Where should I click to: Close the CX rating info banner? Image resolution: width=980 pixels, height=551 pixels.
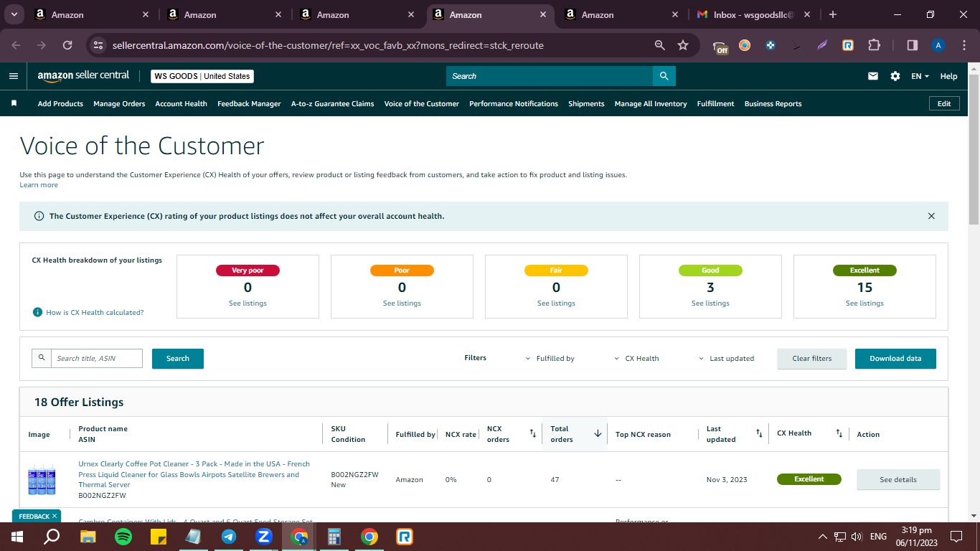click(x=931, y=216)
